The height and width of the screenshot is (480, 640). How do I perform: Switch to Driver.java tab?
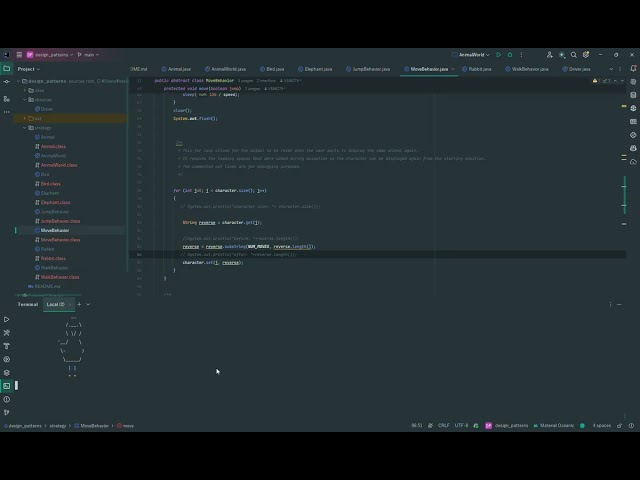576,69
